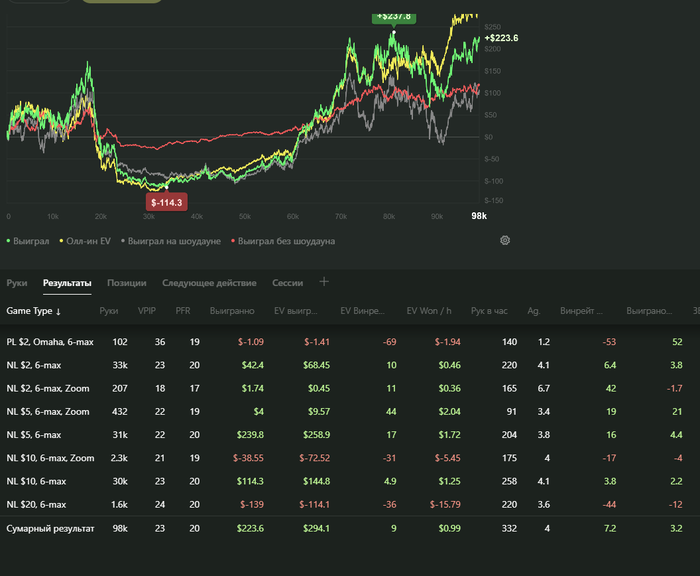Sort by the Ag. column header

tap(533, 311)
